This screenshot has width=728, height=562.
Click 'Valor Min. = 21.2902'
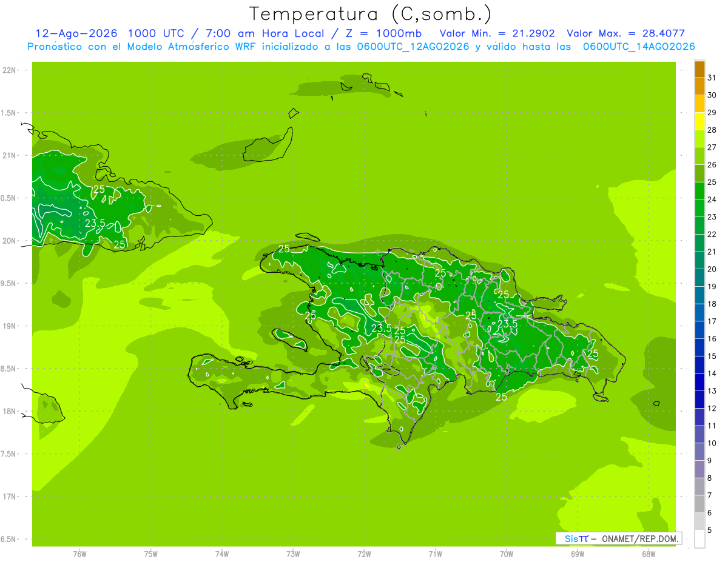point(497,33)
